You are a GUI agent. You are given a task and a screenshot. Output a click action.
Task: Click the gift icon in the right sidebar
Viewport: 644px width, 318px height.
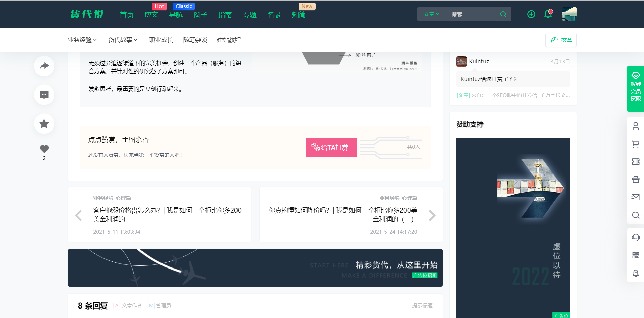click(x=636, y=179)
